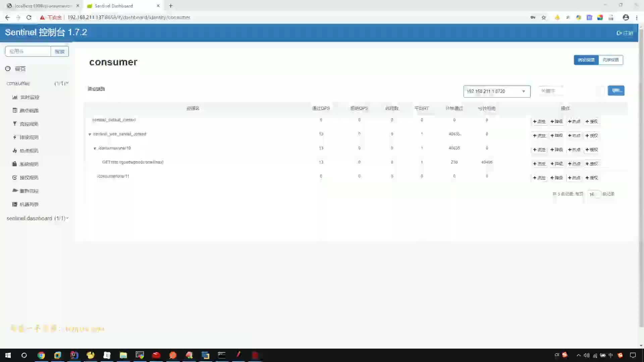Screen dimensions: 644x362
Task: Reload the page with the refresh icon
Action: [x=29, y=17]
